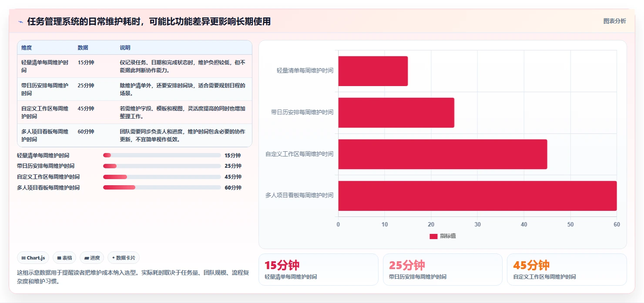Screen dimensions: 644x303
Task: Open the orange 45分钟 data card
Action: click(567, 270)
